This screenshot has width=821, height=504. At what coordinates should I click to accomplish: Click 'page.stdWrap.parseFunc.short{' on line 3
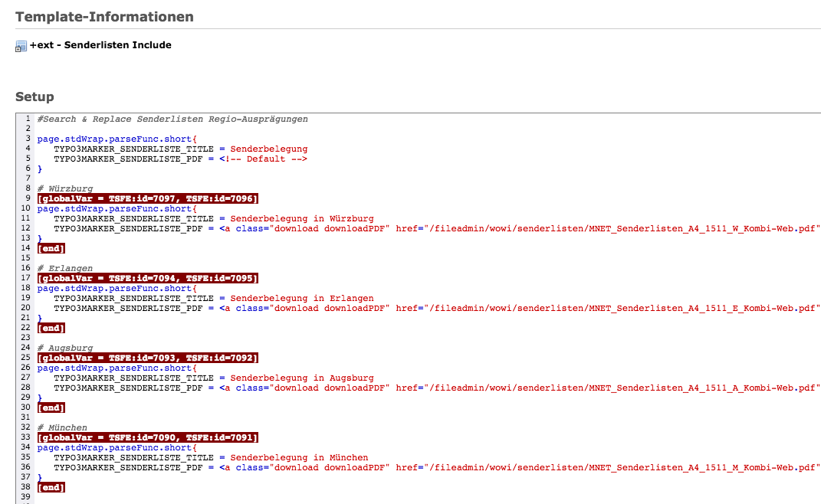(x=117, y=139)
